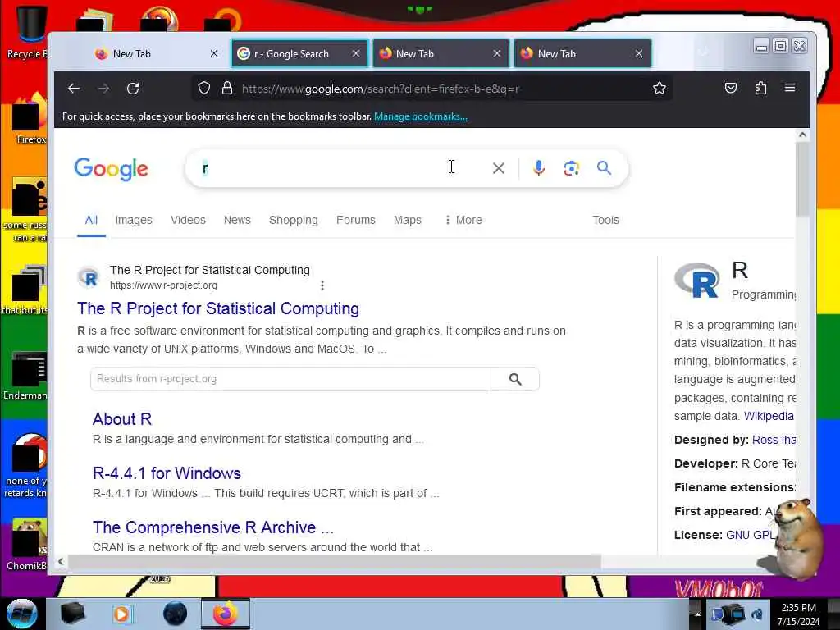Open the Enderman desktop shortcut
This screenshot has width=840, height=630.
(25, 376)
